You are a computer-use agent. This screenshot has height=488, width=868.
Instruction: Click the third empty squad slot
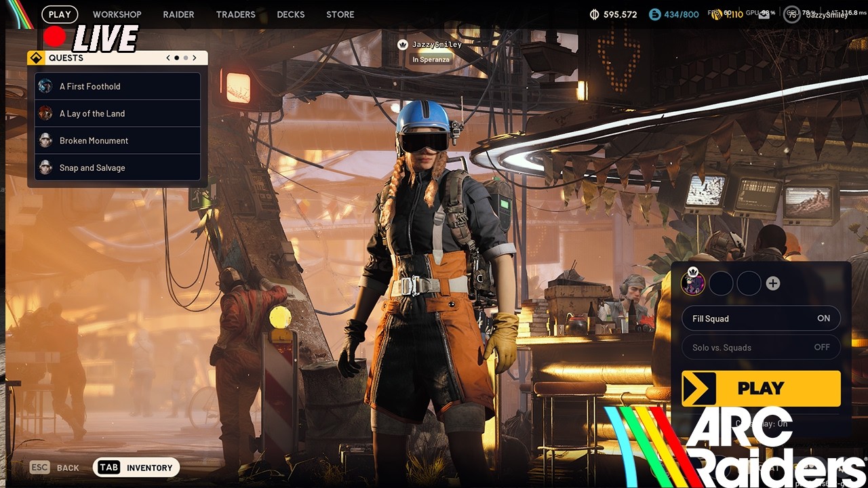[749, 283]
